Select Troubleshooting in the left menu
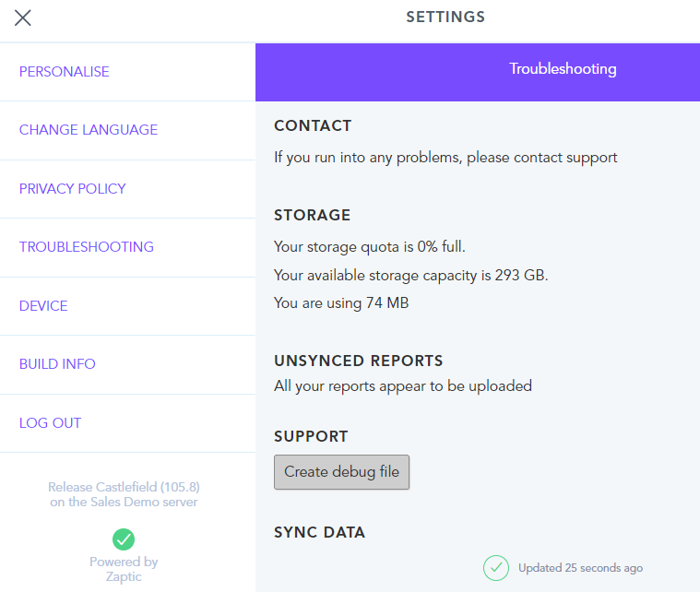Screen dimensions: 700x592 87,247
